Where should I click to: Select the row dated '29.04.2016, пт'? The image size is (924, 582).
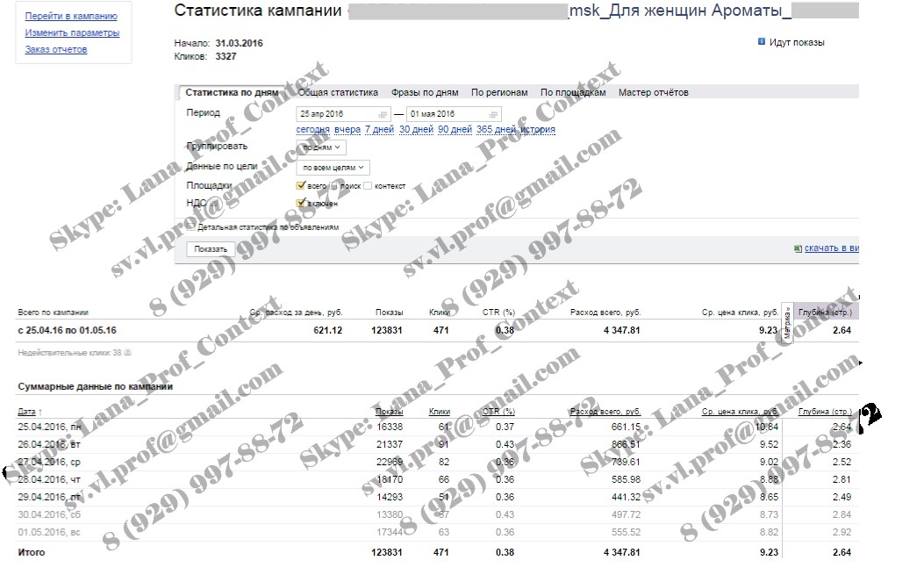coord(437,498)
